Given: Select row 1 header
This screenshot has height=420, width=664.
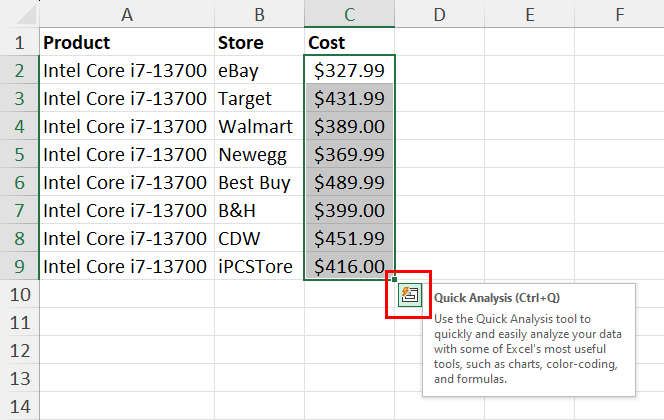Looking at the screenshot, I should [x=19, y=42].
